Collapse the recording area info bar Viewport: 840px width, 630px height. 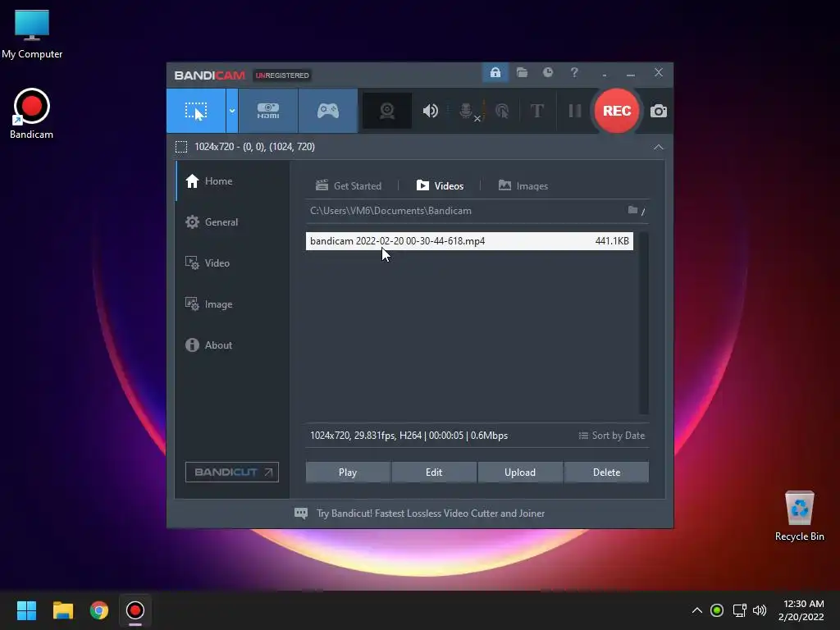(x=659, y=147)
